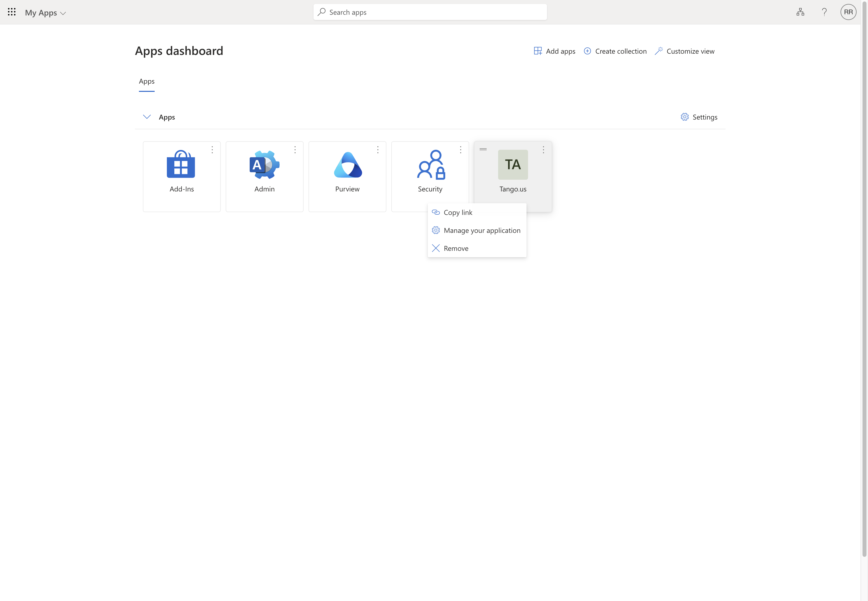The height and width of the screenshot is (601, 868).
Task: Expand the My Apps dropdown
Action: pyautogui.click(x=46, y=12)
